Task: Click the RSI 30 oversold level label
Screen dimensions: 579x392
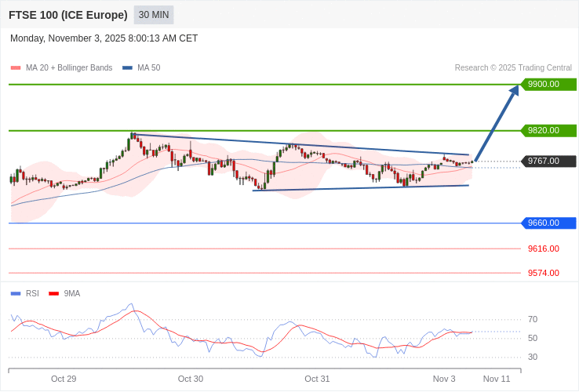Action: [533, 358]
